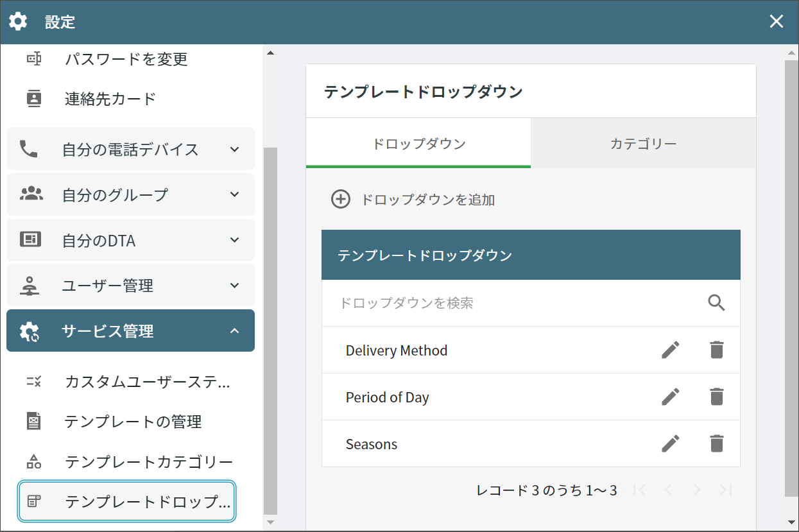Delete the Delivery Method dropdown
The image size is (799, 532).
click(x=717, y=350)
